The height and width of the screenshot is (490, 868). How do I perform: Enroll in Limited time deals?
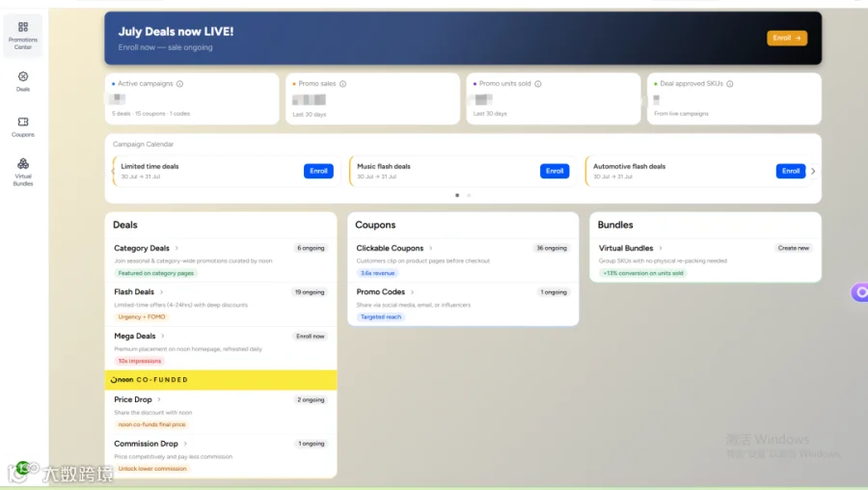pos(318,171)
